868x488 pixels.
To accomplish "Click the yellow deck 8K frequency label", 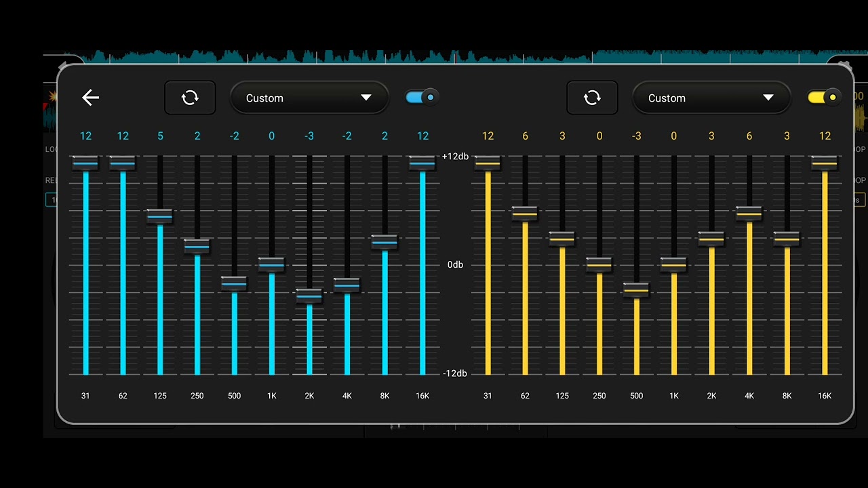I will (787, 396).
